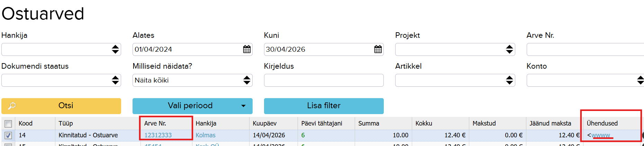Open the Vali periood dropdown button

[x=192, y=106]
